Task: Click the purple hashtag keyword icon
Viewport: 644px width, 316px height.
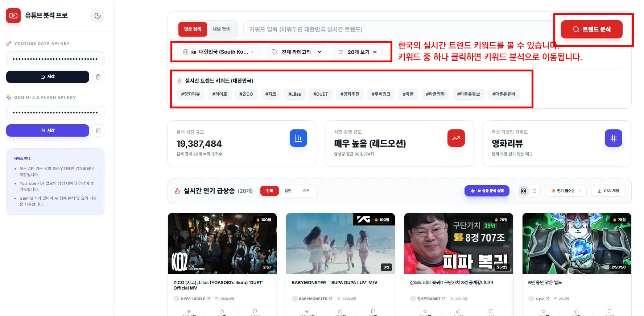Action: 614,138
